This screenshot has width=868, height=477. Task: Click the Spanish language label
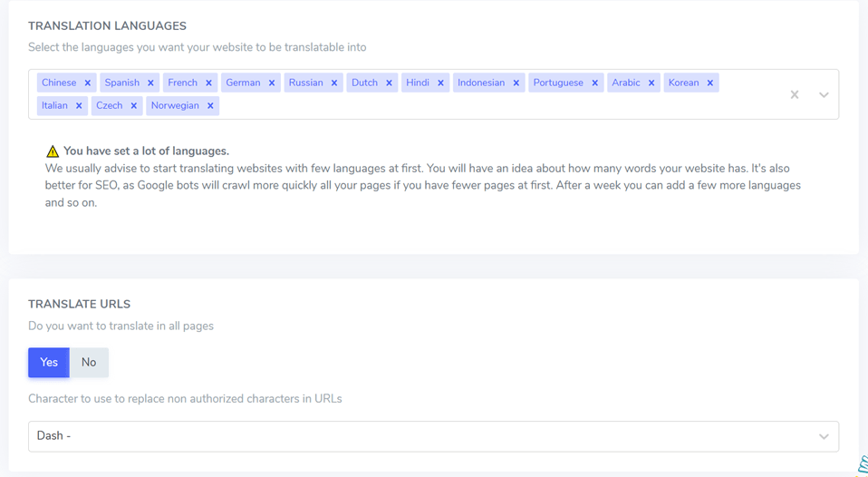(122, 83)
